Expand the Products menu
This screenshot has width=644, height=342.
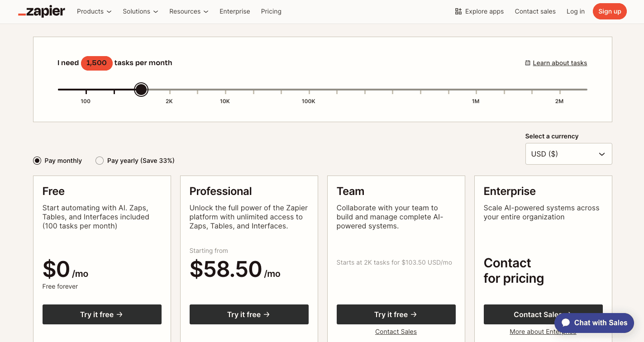(94, 11)
